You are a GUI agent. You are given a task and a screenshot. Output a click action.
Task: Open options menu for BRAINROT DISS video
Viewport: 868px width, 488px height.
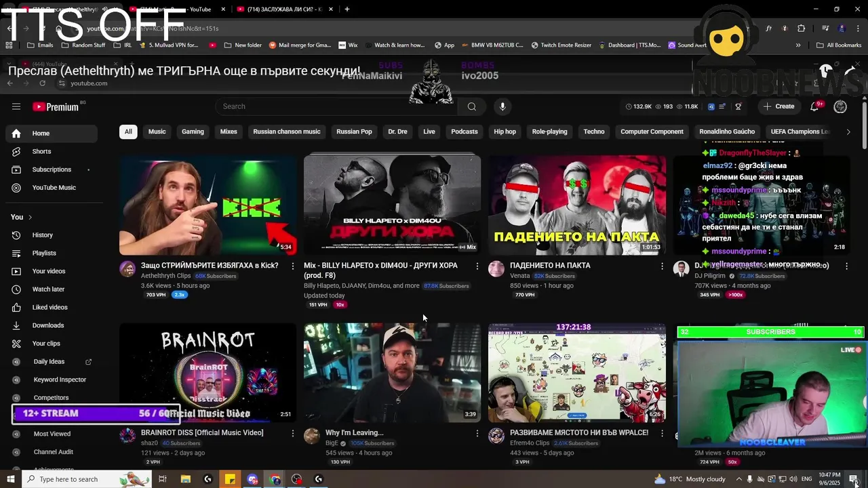point(293,433)
